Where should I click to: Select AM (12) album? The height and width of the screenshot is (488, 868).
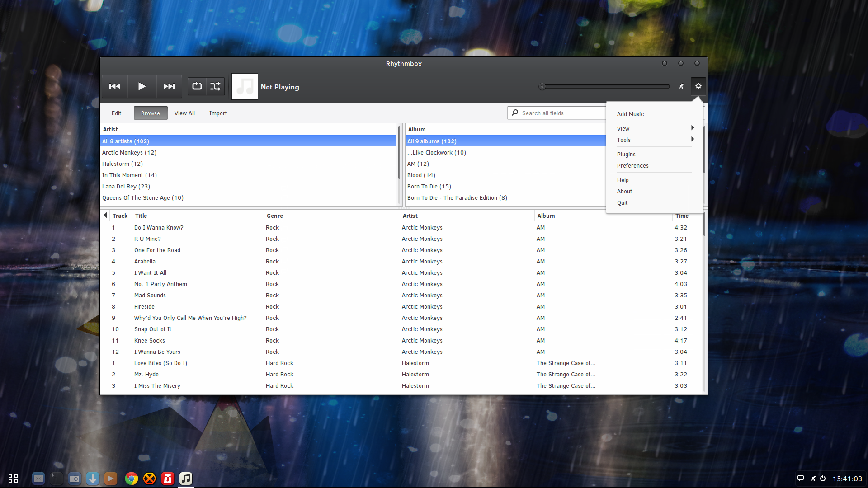click(x=505, y=164)
